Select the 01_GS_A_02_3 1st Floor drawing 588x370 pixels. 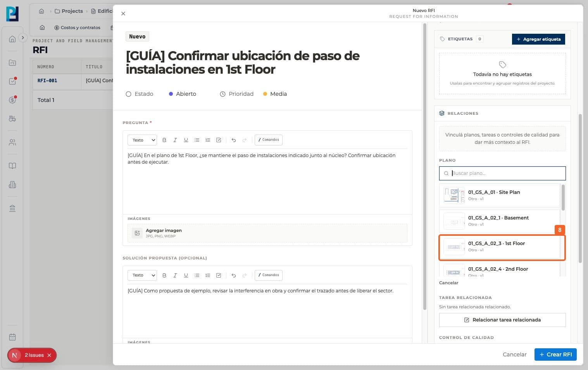[x=500, y=247]
